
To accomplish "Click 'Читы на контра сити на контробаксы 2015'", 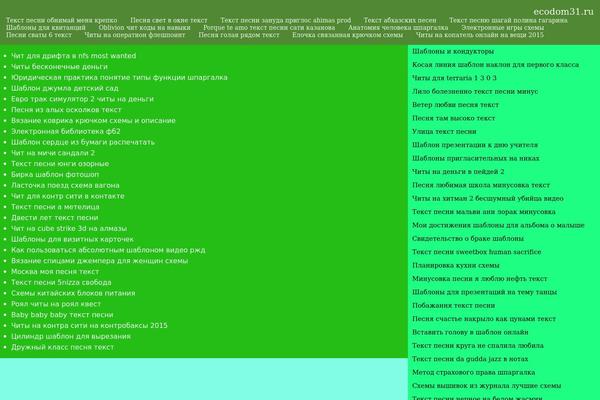I will click(89, 325).
